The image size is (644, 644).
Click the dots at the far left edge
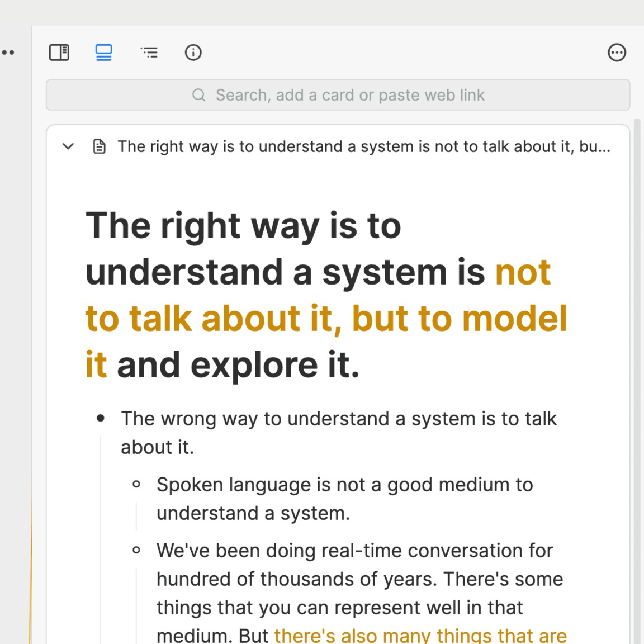click(8, 53)
